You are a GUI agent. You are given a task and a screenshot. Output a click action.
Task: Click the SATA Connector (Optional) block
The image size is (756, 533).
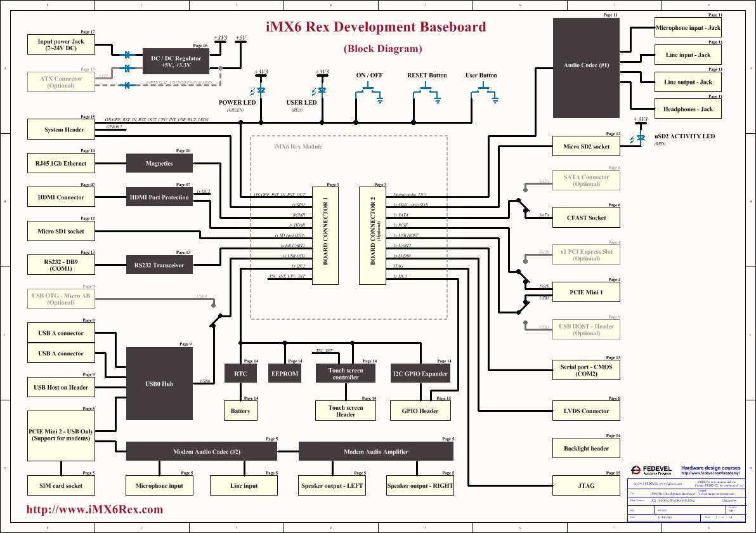tap(586, 180)
